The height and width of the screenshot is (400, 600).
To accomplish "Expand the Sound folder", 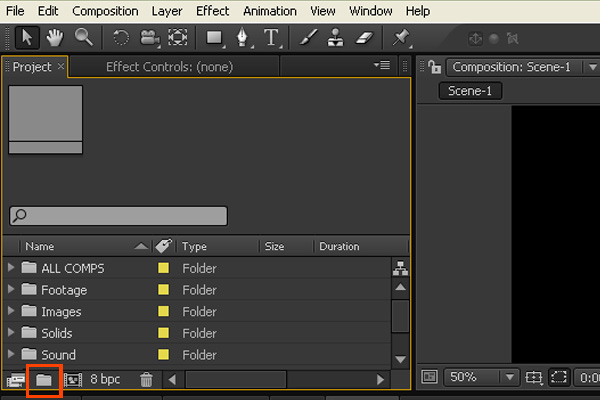I will [11, 354].
